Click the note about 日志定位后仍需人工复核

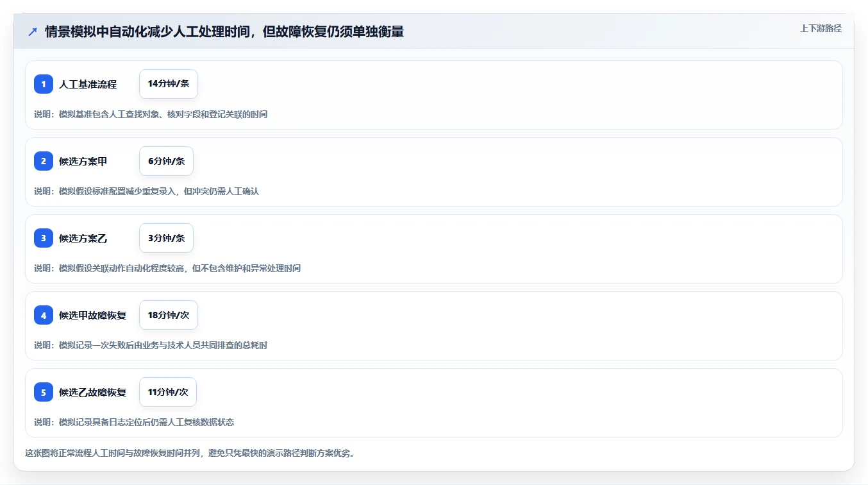(x=134, y=422)
